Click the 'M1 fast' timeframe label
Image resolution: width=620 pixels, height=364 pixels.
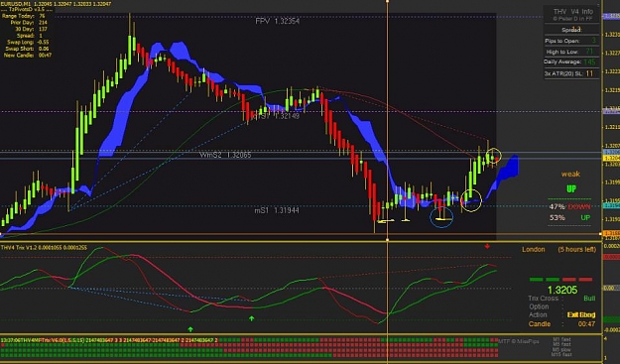(x=561, y=340)
